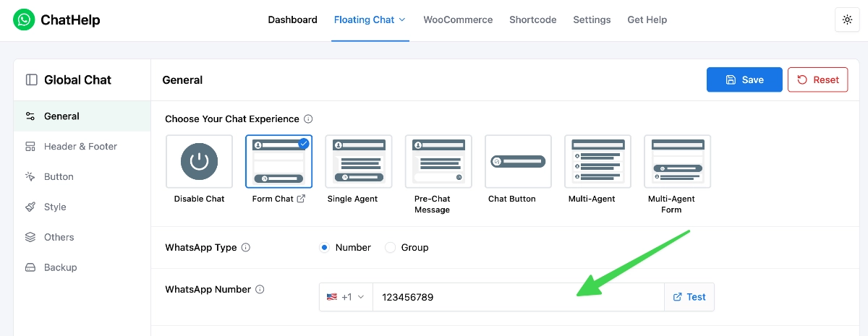Click the ChatHelp WhatsApp logo icon
The image size is (868, 336).
24,20
